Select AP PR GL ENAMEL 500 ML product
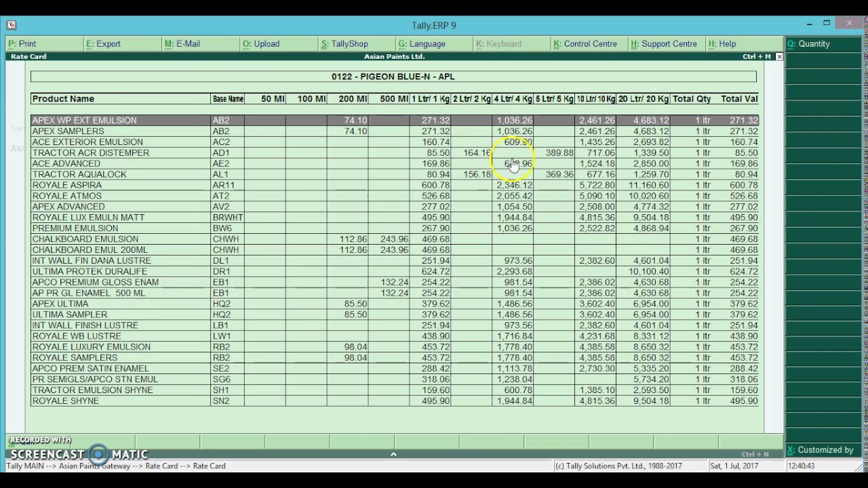This screenshot has width=868, height=488. click(89, 293)
